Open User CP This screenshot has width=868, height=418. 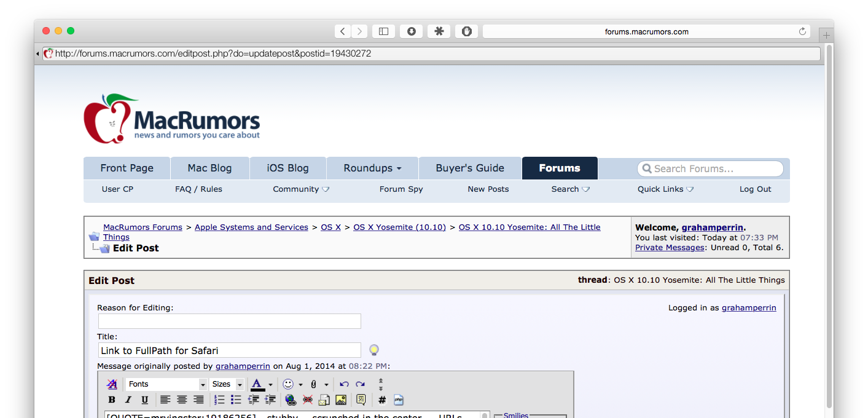coord(117,189)
